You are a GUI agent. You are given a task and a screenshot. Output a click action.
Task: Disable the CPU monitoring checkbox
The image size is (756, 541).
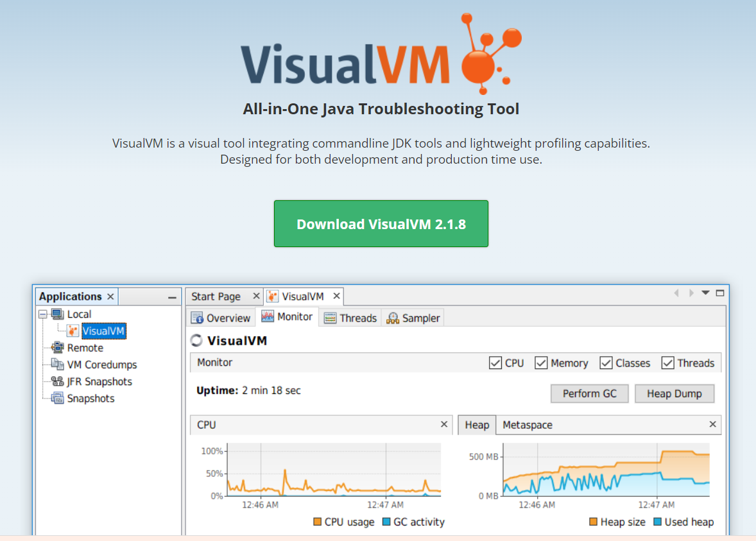coord(495,363)
